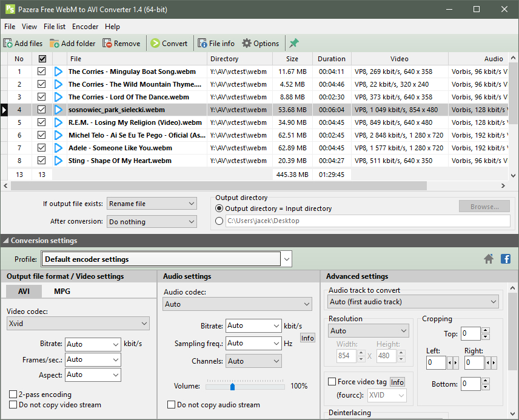Click the output directory path field
This screenshot has height=420, width=519.
coord(368,221)
